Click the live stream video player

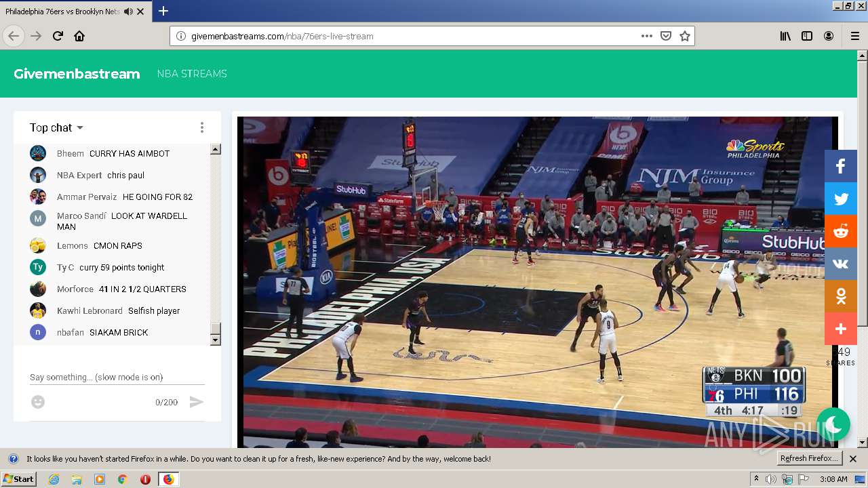pos(537,282)
